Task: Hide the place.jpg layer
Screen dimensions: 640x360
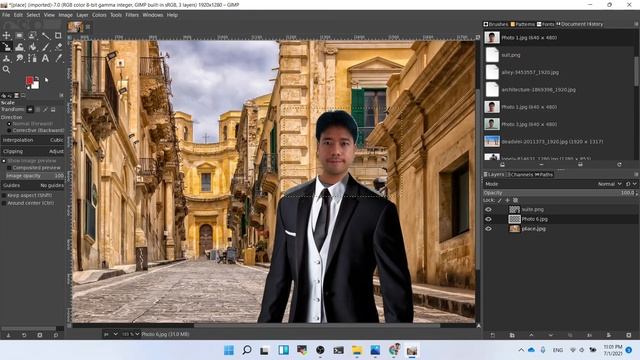Action: tap(488, 229)
